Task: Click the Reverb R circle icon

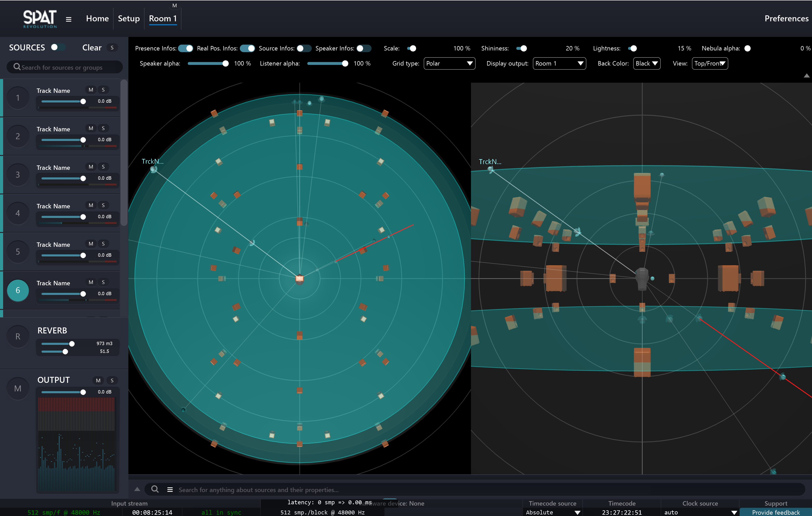Action: [x=18, y=337]
